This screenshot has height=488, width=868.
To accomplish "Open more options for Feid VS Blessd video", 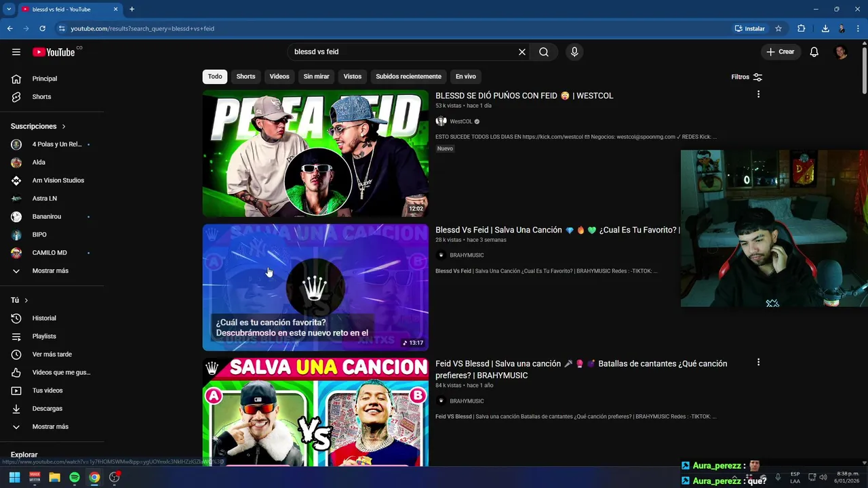I will click(x=758, y=363).
